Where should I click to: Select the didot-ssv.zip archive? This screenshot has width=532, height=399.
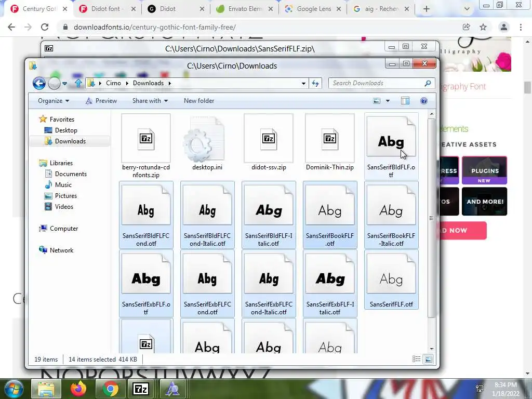point(269,143)
